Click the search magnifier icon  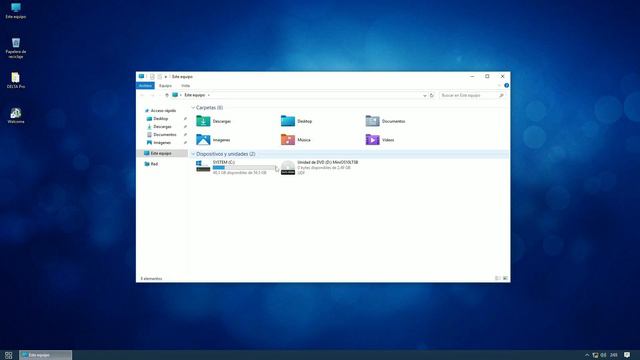[501, 95]
